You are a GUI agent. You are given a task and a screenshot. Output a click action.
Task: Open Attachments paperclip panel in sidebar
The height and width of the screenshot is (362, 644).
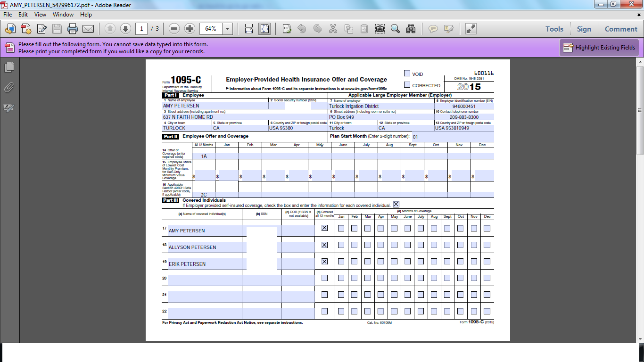(x=9, y=88)
